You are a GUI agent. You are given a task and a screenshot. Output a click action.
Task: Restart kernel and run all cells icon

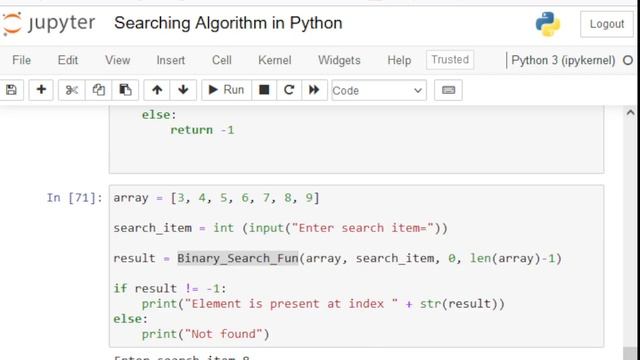click(x=314, y=90)
